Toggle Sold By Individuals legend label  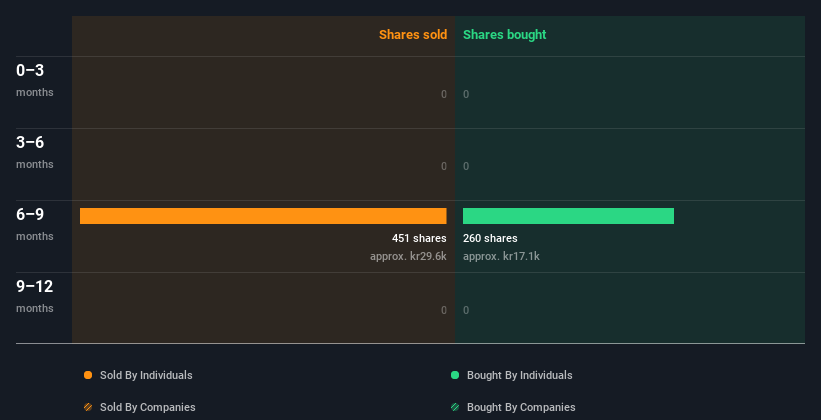pos(146,375)
